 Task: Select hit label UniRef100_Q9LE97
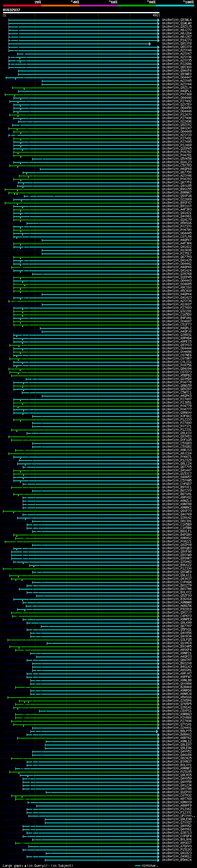coord(177,745)
